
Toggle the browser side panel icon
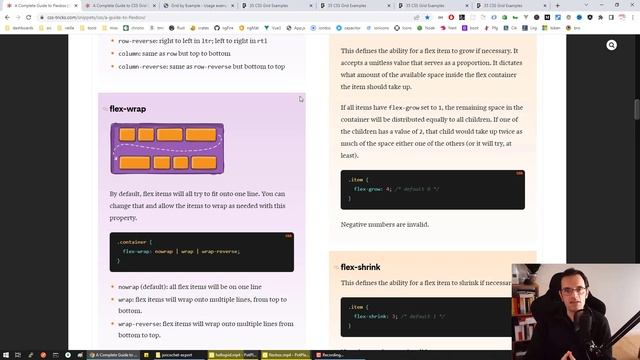click(x=611, y=18)
